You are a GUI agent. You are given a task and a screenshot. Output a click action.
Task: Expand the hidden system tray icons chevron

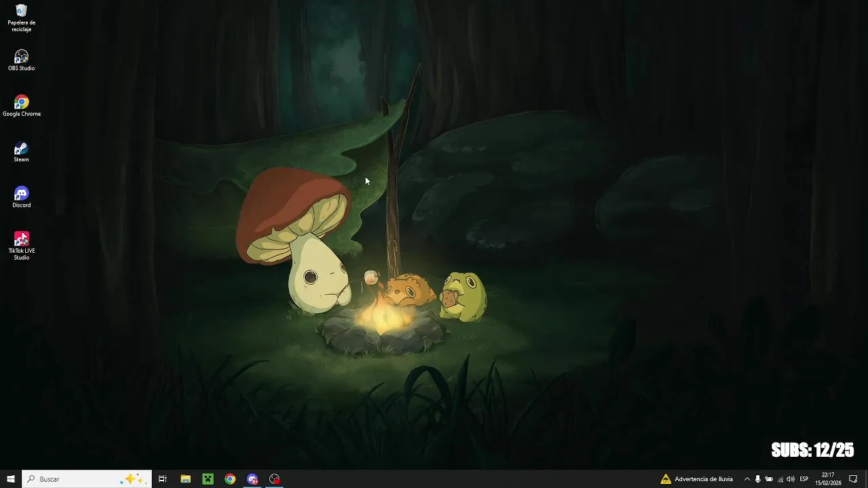tap(747, 479)
